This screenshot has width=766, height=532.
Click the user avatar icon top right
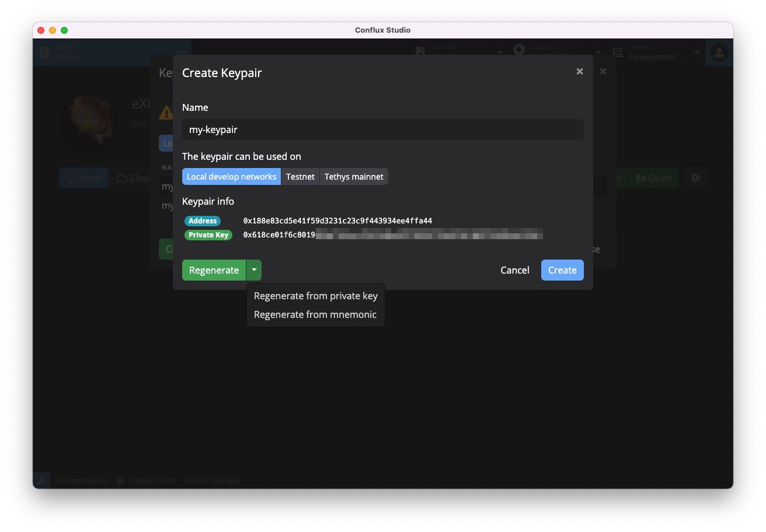tap(719, 52)
